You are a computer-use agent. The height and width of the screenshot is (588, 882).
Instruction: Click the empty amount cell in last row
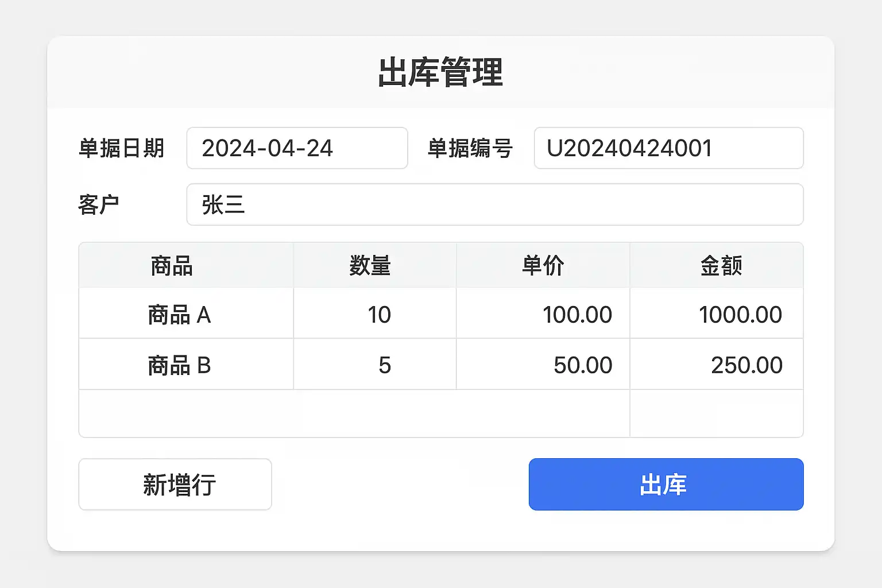717,413
